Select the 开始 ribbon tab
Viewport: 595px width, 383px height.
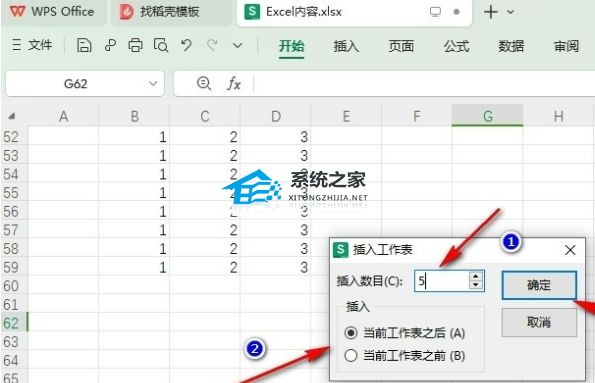(x=291, y=46)
